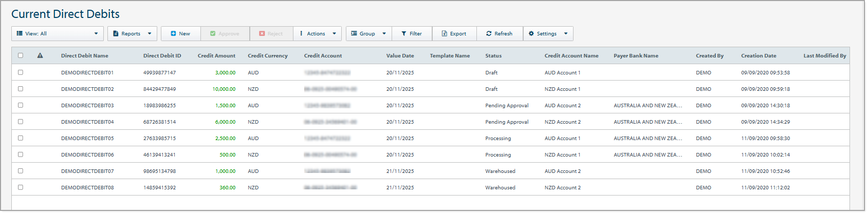Click the Refresh icon in toolbar
This screenshot has height=214, width=868.
pyautogui.click(x=489, y=34)
